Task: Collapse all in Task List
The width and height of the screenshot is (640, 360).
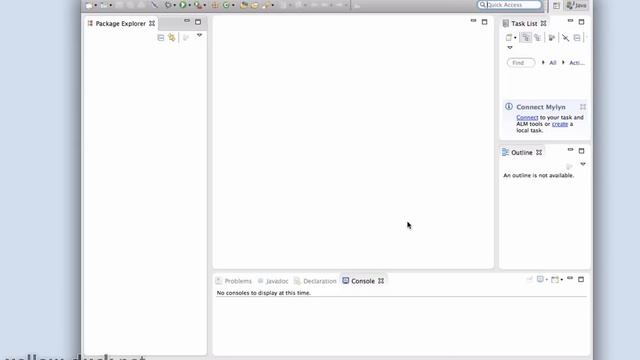Action: 577,38
